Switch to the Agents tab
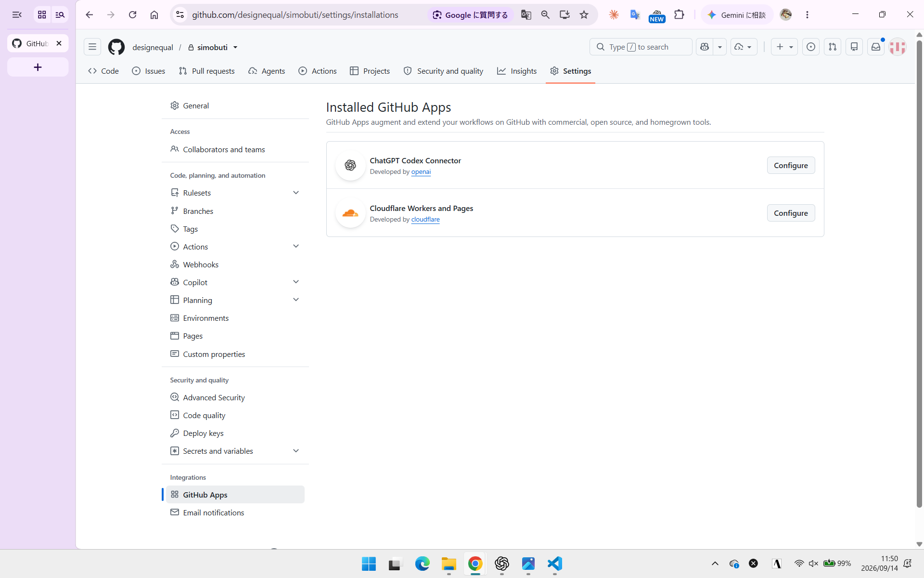 (x=267, y=71)
